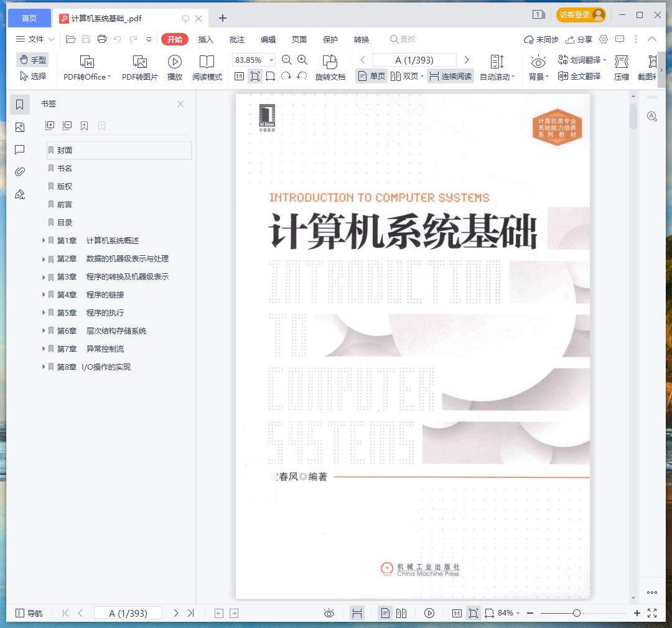The image size is (672, 628).
Task: Add a new bookmark icon
Action: click(85, 126)
